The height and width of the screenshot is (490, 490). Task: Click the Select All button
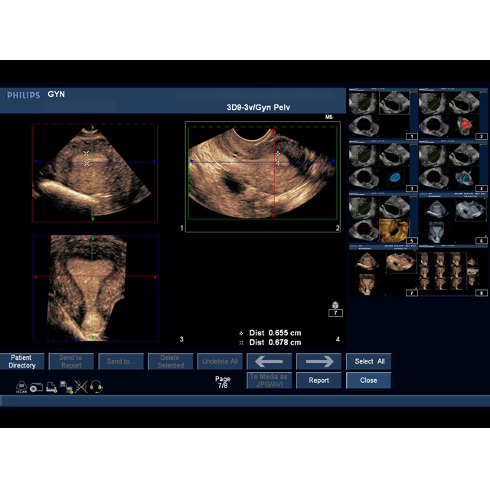coord(369,361)
